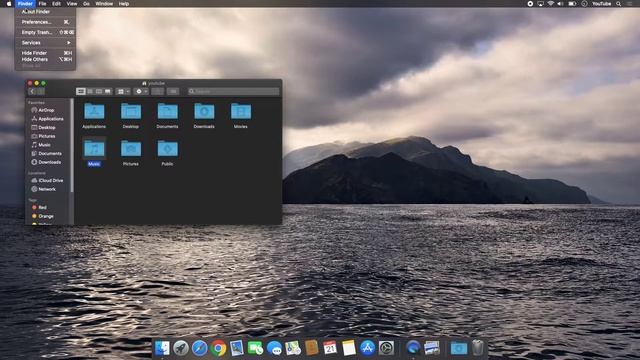Image resolution: width=640 pixels, height=360 pixels.
Task: Select the Pictures folder icon
Action: (131, 149)
